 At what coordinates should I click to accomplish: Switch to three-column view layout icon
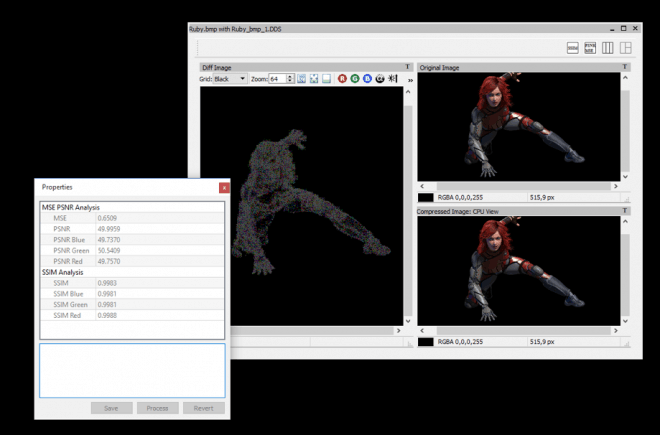click(607, 48)
